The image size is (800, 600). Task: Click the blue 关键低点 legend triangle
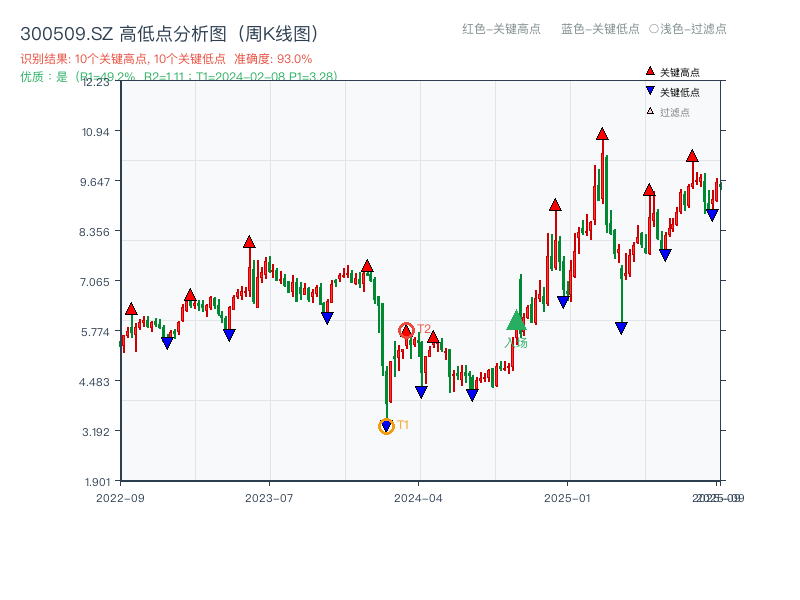click(650, 92)
